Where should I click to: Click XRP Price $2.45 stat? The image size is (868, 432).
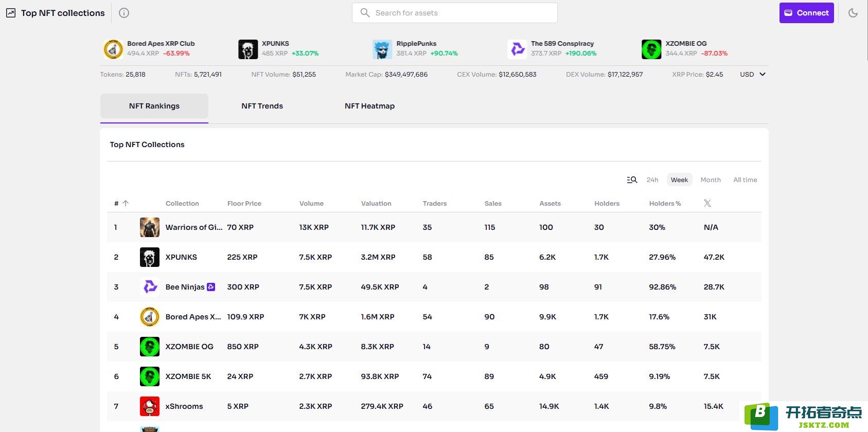[698, 75]
